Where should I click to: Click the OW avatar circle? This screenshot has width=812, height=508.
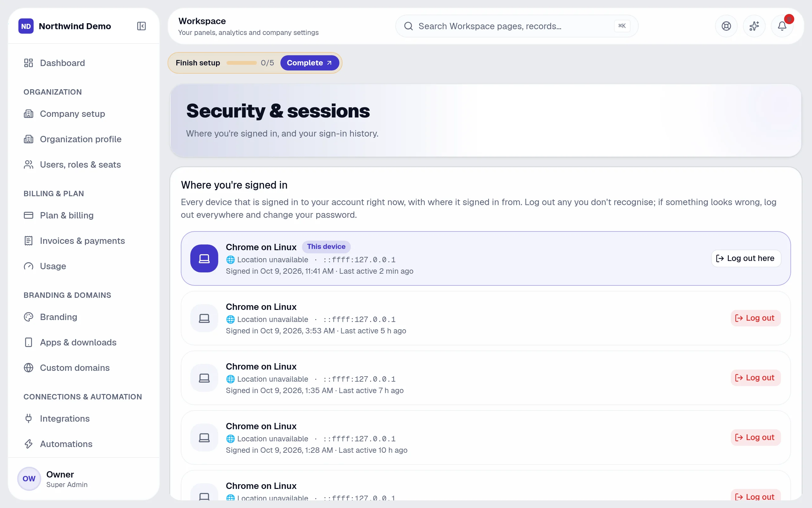pos(29,479)
